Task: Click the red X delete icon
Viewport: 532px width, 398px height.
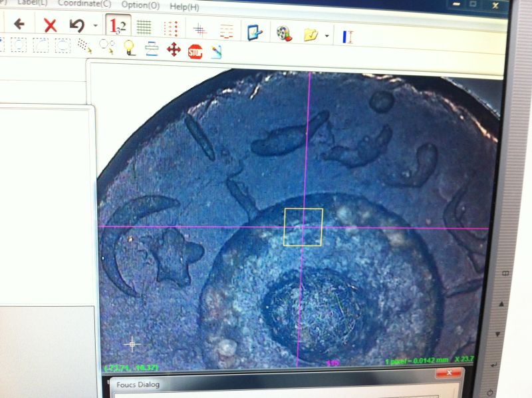Action: click(x=50, y=25)
